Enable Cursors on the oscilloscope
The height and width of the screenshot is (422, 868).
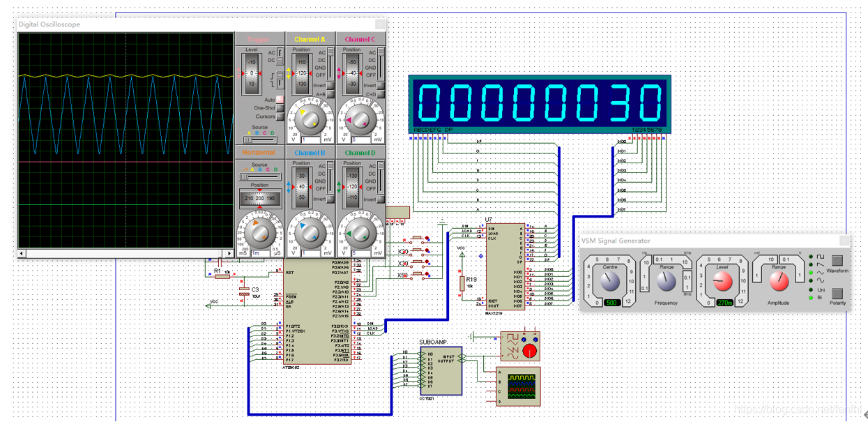click(279, 116)
